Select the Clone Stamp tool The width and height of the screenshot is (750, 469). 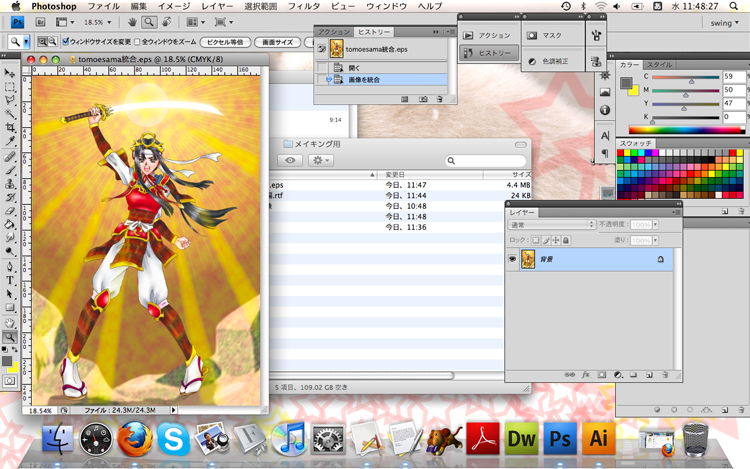pyautogui.click(x=9, y=184)
